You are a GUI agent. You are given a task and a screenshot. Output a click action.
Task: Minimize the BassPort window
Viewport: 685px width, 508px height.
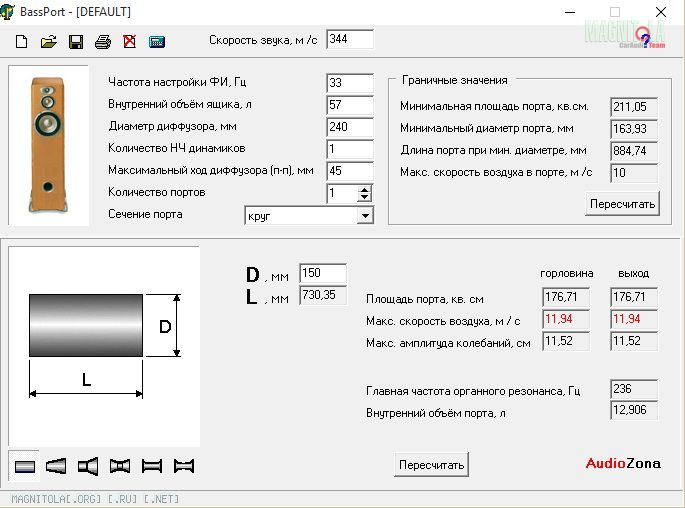click(x=570, y=12)
